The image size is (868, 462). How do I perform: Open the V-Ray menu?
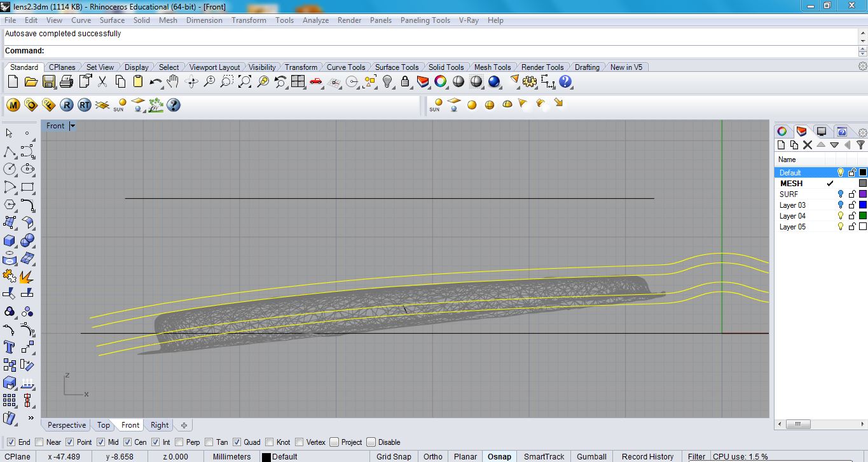click(x=469, y=20)
